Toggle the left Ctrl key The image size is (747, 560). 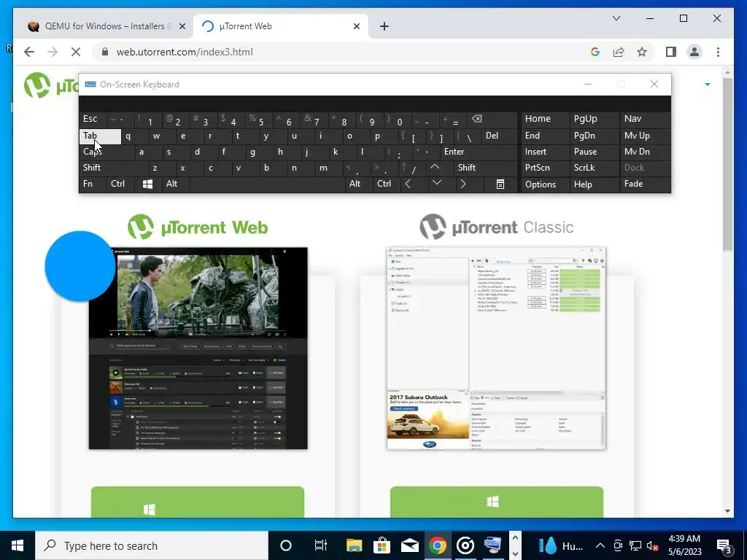tap(121, 184)
